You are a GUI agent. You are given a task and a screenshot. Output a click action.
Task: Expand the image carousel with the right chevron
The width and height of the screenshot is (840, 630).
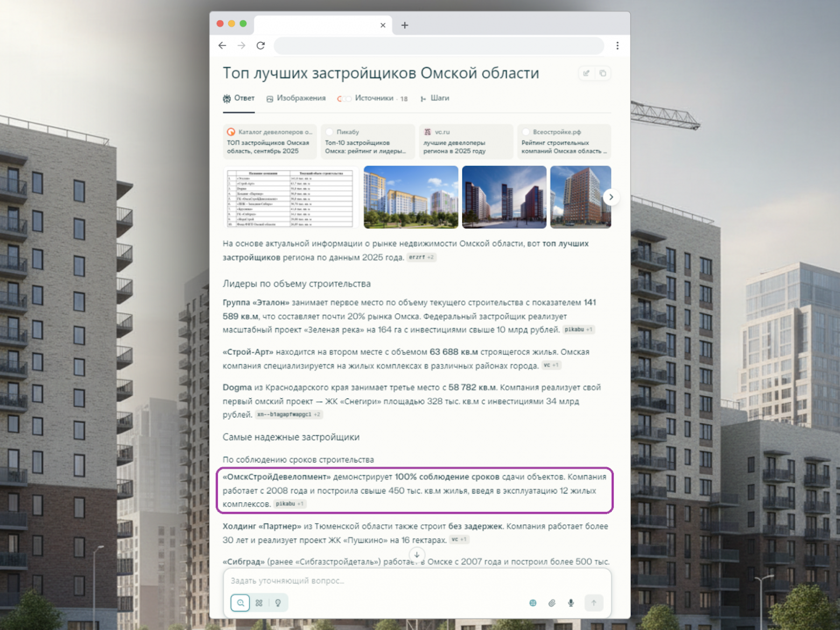point(611,197)
